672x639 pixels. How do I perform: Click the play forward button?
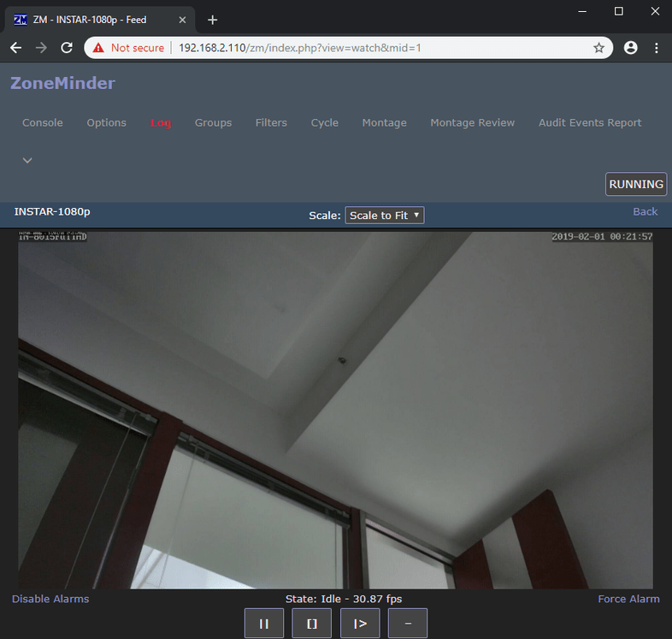(360, 624)
